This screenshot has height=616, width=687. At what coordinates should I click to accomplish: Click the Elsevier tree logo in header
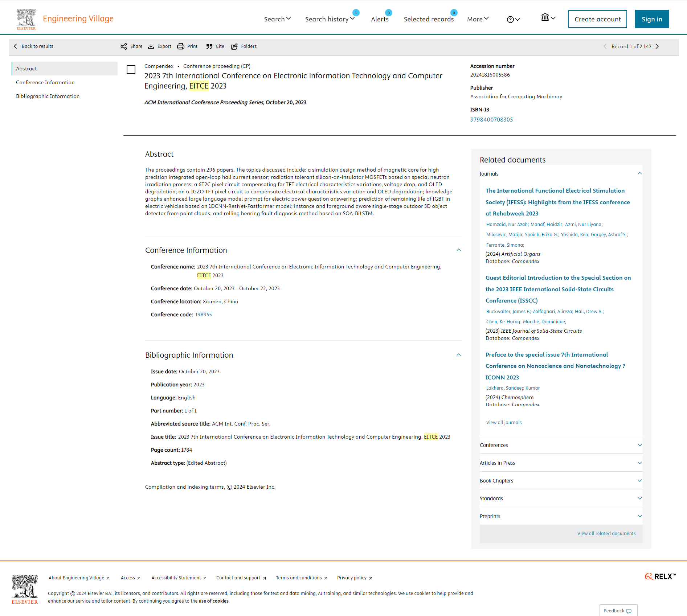click(x=26, y=19)
